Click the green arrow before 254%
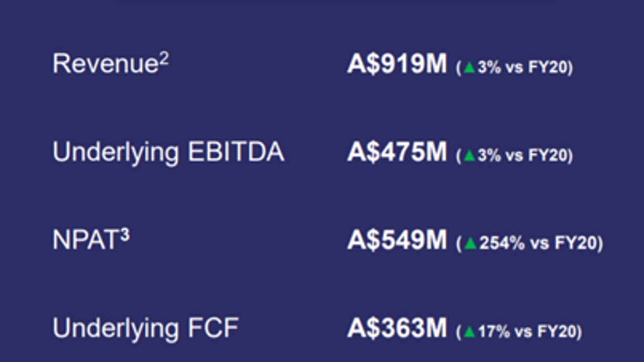Screen dimensions: 644x362 click(x=471, y=243)
